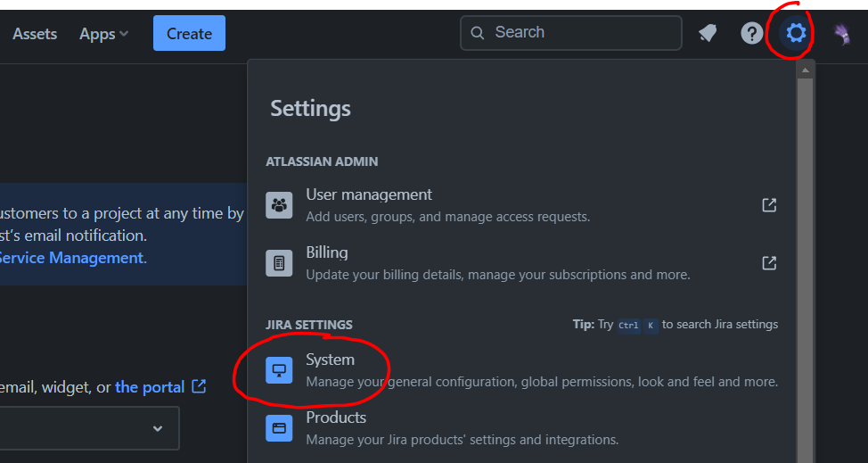Click 'Manage your Jira products' settings' description
This screenshot has height=463, width=868.
point(463,441)
